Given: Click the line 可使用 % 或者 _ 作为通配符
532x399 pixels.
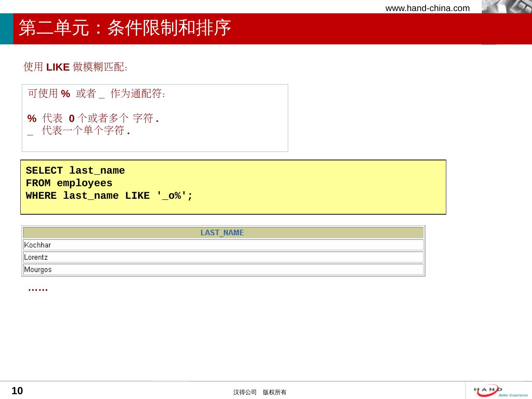Looking at the screenshot, I should 97,94.
